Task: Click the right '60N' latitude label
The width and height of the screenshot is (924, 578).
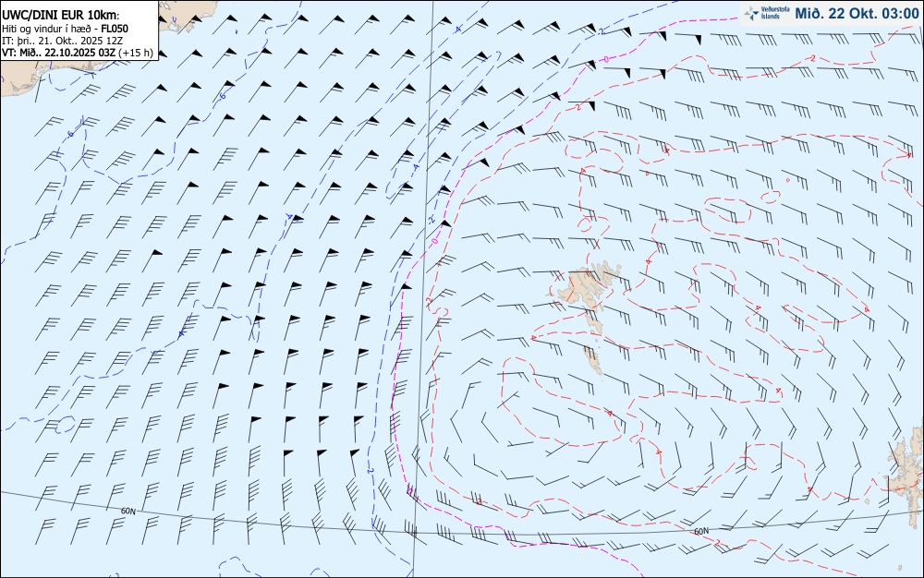Action: click(701, 531)
